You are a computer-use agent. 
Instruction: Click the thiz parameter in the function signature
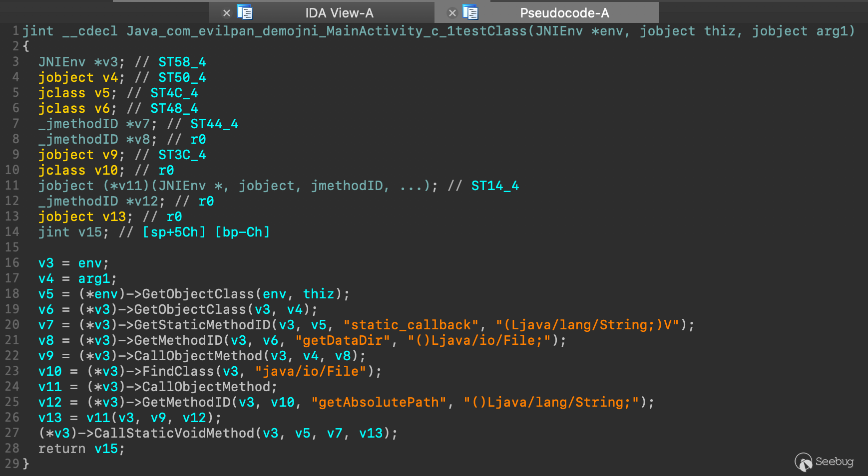coord(720,31)
